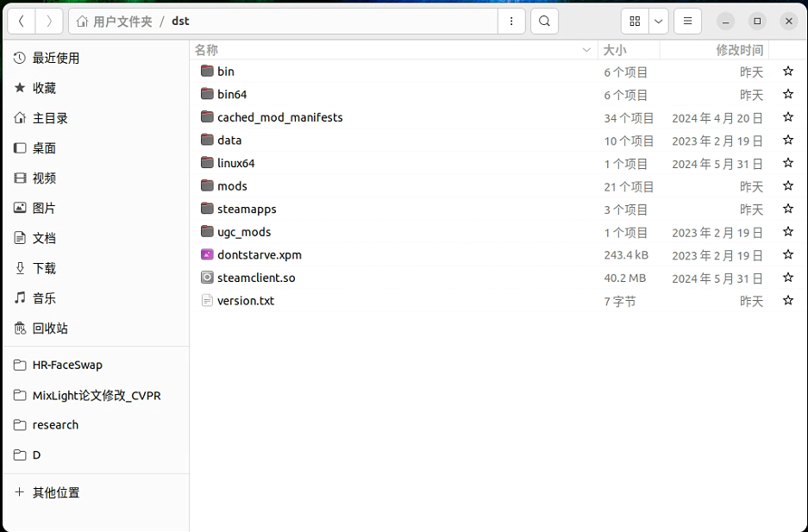The width and height of the screenshot is (808, 532).
Task: Star the version.txt file
Action: [x=788, y=300]
